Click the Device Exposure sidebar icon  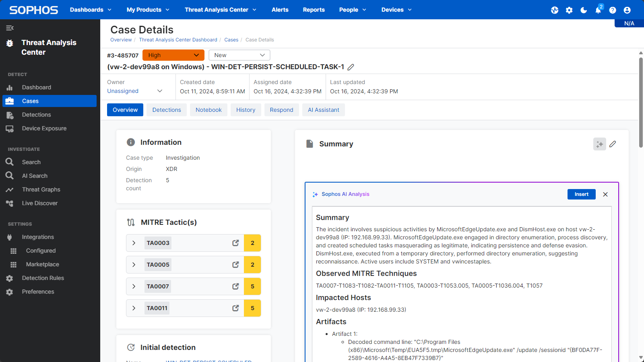click(10, 129)
